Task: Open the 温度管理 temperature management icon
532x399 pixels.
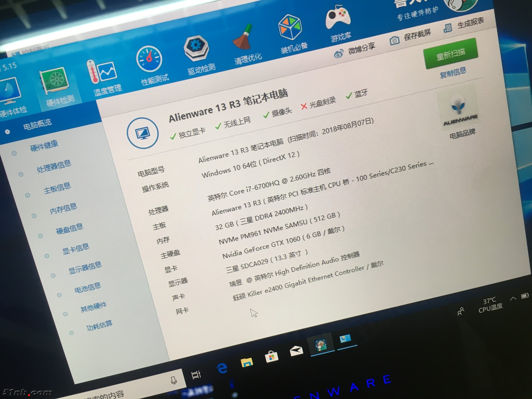Action: [102, 72]
